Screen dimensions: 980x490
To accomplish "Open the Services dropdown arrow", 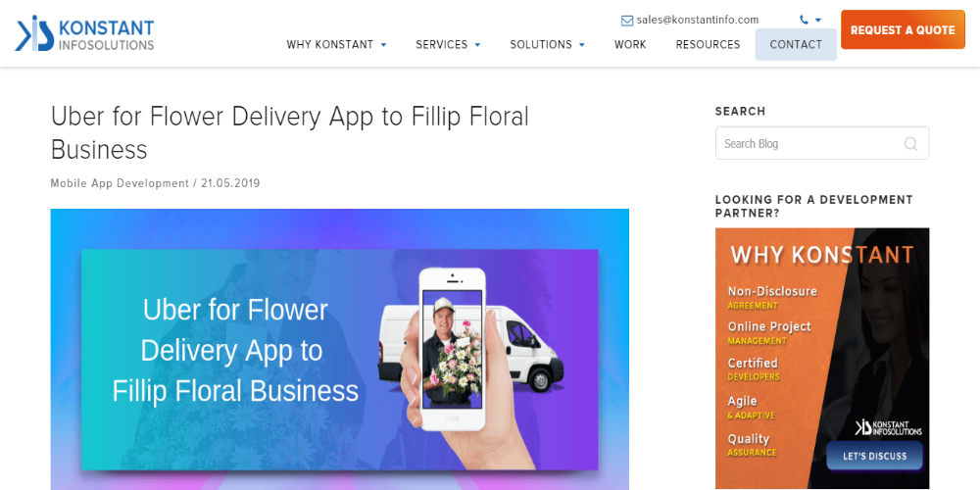I will point(477,45).
